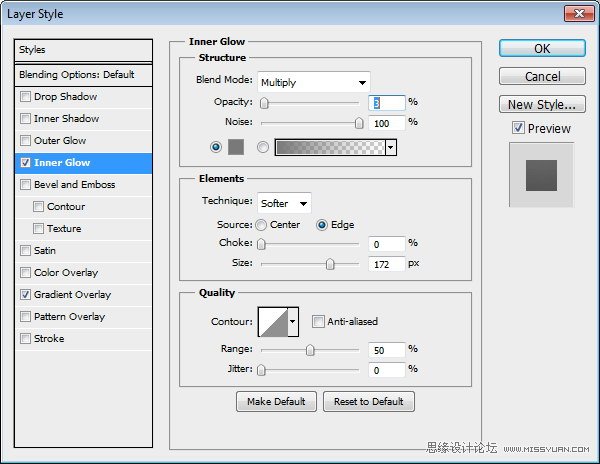Select the gradient radio button
Image resolution: width=600 pixels, height=464 pixels.
tap(263, 147)
